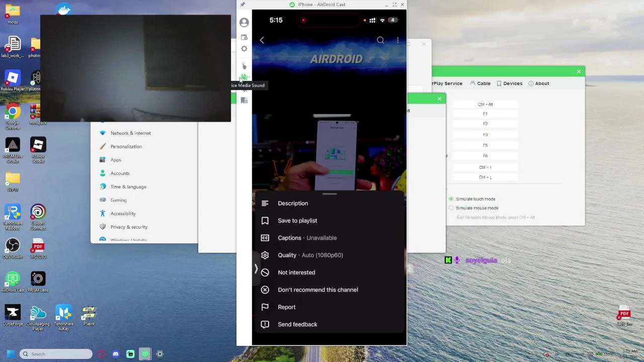Open Tenorshare 4uKey desktop shortcut
The width and height of the screenshot is (644, 362).
pyautogui.click(x=64, y=318)
